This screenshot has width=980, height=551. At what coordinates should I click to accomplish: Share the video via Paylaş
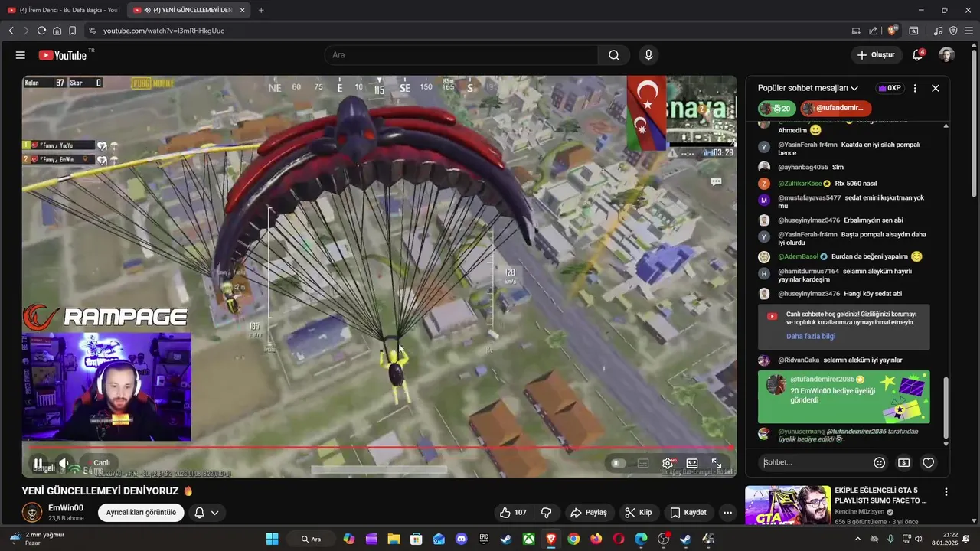[589, 513]
